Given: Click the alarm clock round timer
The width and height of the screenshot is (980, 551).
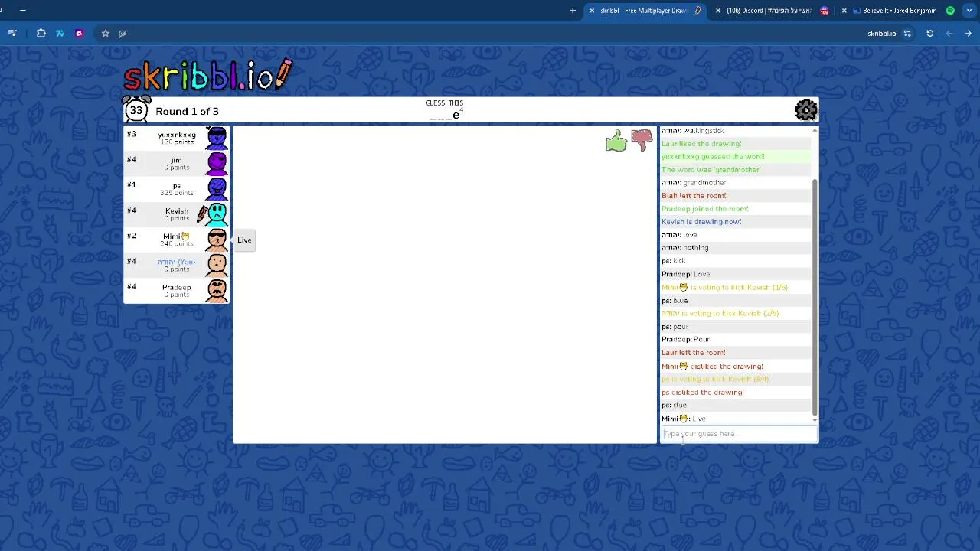Looking at the screenshot, I should pyautogui.click(x=136, y=109).
